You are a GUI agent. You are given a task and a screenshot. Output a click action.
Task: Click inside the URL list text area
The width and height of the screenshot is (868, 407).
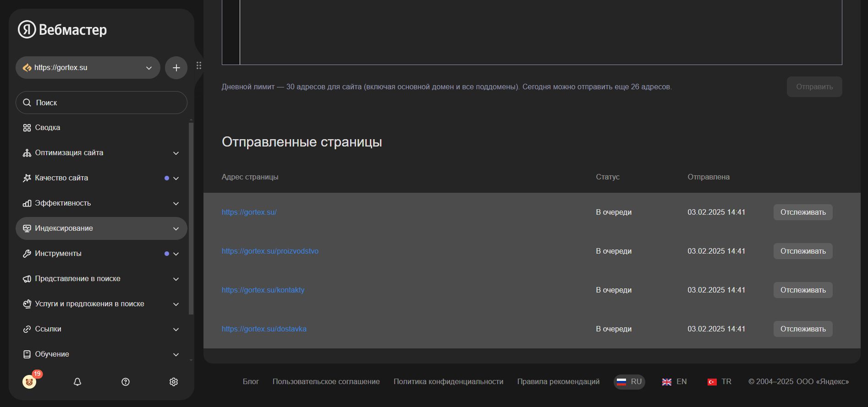click(x=541, y=32)
